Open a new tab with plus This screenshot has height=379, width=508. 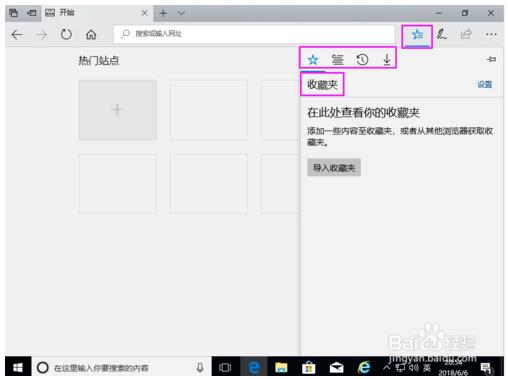[x=163, y=13]
